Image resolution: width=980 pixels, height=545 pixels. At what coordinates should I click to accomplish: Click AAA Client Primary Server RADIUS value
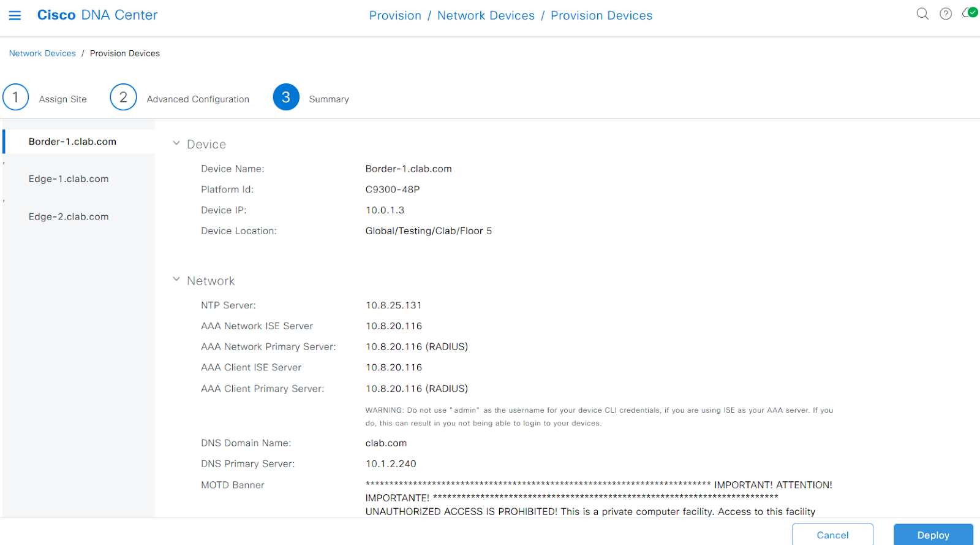pos(417,389)
